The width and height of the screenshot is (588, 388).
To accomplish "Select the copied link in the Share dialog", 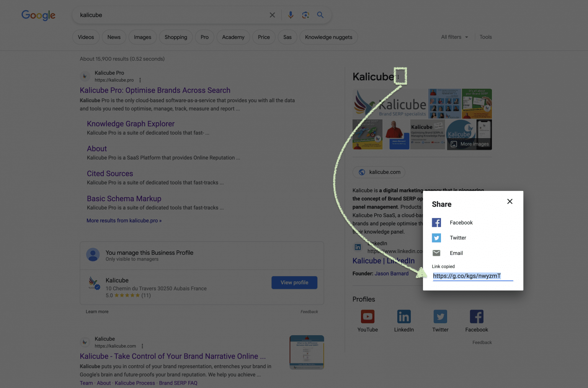I will click(x=467, y=276).
